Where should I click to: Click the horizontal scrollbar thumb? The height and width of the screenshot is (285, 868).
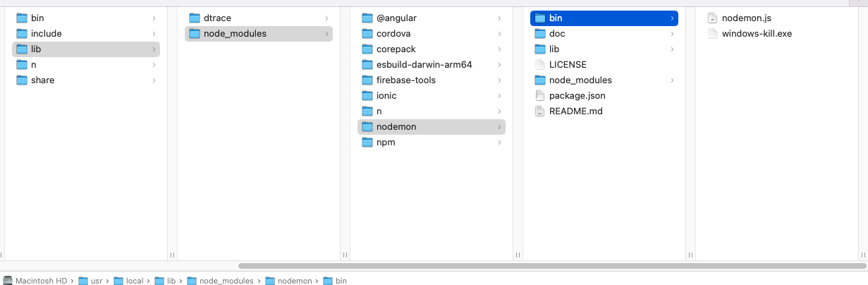[x=552, y=266]
